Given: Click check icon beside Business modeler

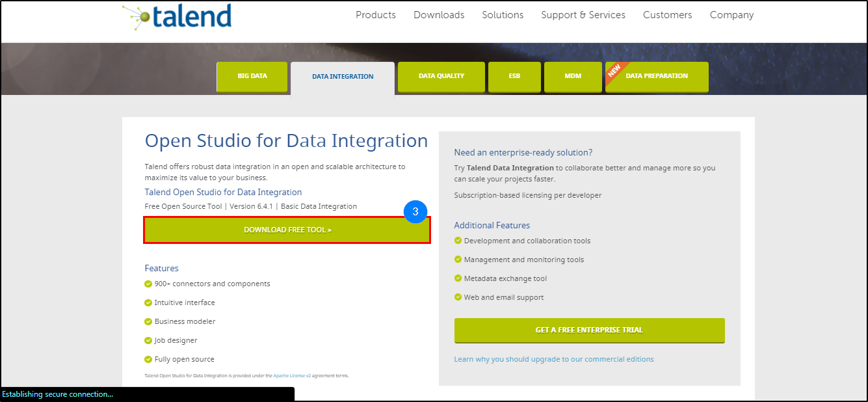Looking at the screenshot, I should pos(148,321).
